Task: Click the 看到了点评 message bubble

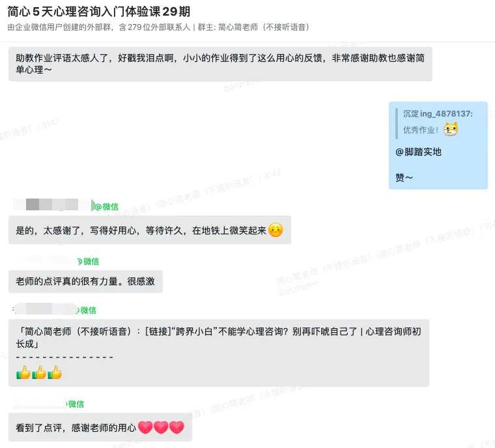Action: (100, 427)
